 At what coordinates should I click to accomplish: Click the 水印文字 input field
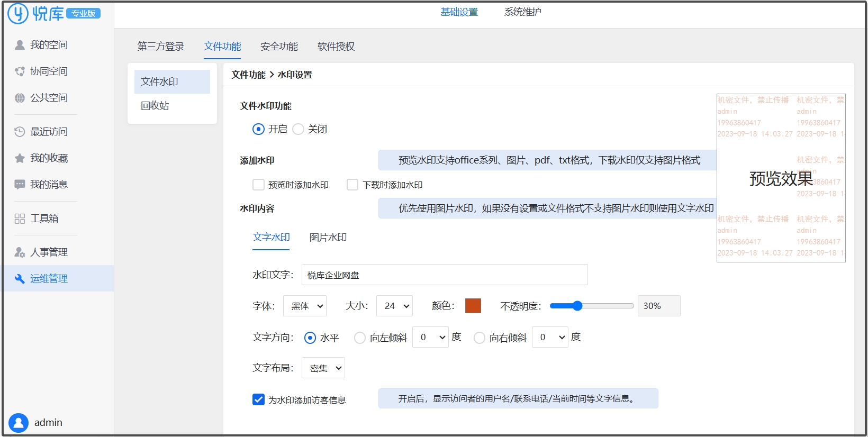click(445, 275)
